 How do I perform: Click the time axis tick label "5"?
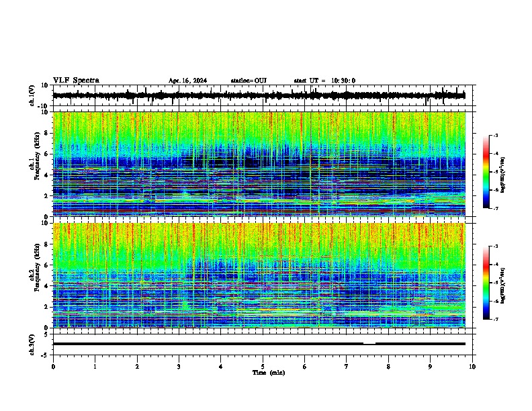tap(263, 367)
